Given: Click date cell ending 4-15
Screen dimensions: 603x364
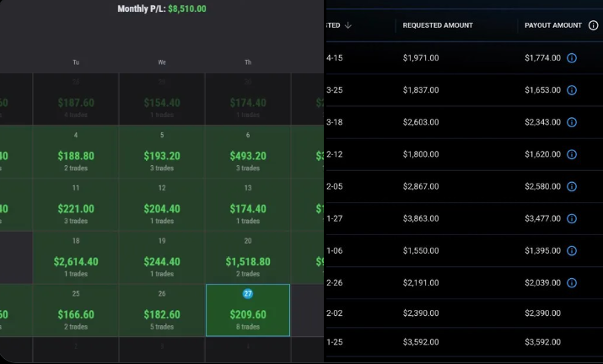Looking at the screenshot, I should click(334, 58).
